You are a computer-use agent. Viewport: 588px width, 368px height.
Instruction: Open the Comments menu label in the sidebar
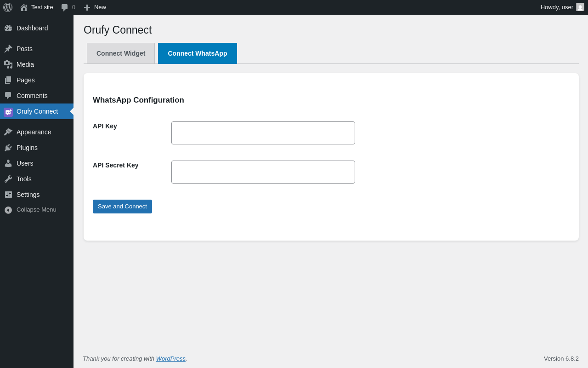pyautogui.click(x=32, y=96)
